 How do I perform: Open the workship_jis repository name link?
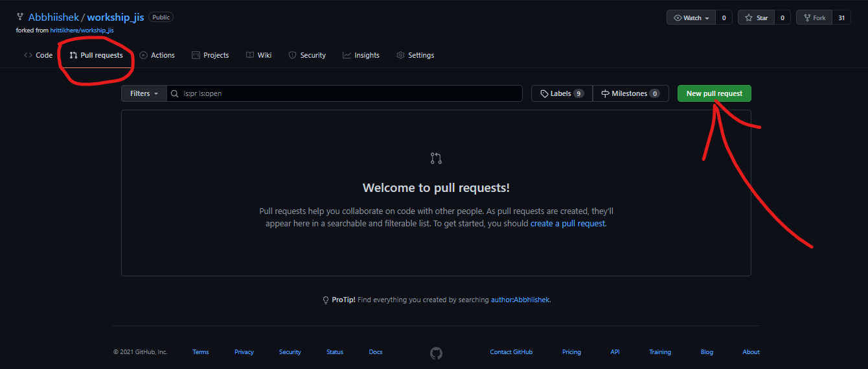[x=115, y=18]
